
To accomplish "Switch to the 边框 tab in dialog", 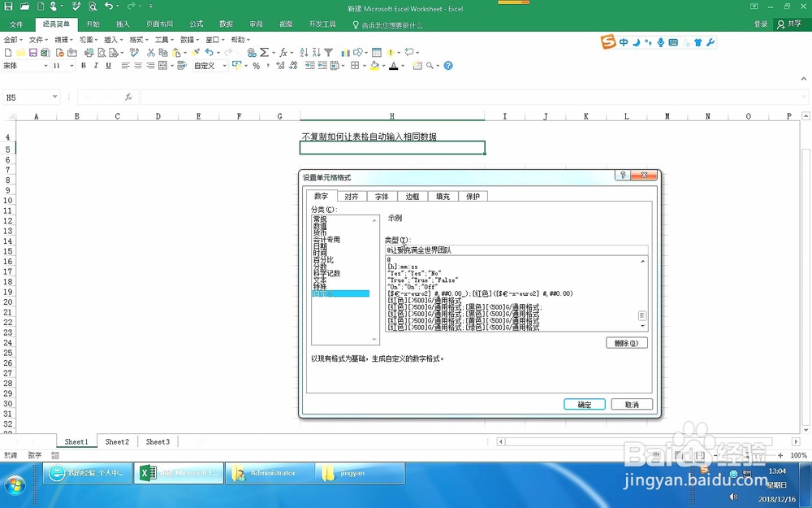I will coord(412,197).
